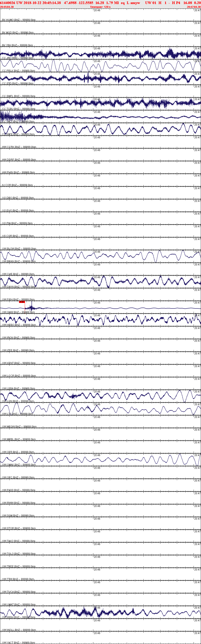
Task: Select the UW BLOW BHZ channel label
Action: tap(19, 248)
